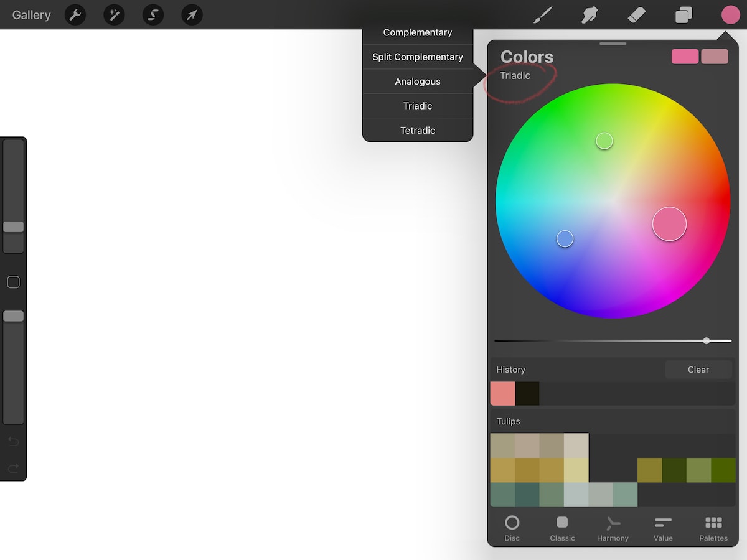The image size is (747, 560).
Task: Click the Tulips palette title
Action: point(508,421)
